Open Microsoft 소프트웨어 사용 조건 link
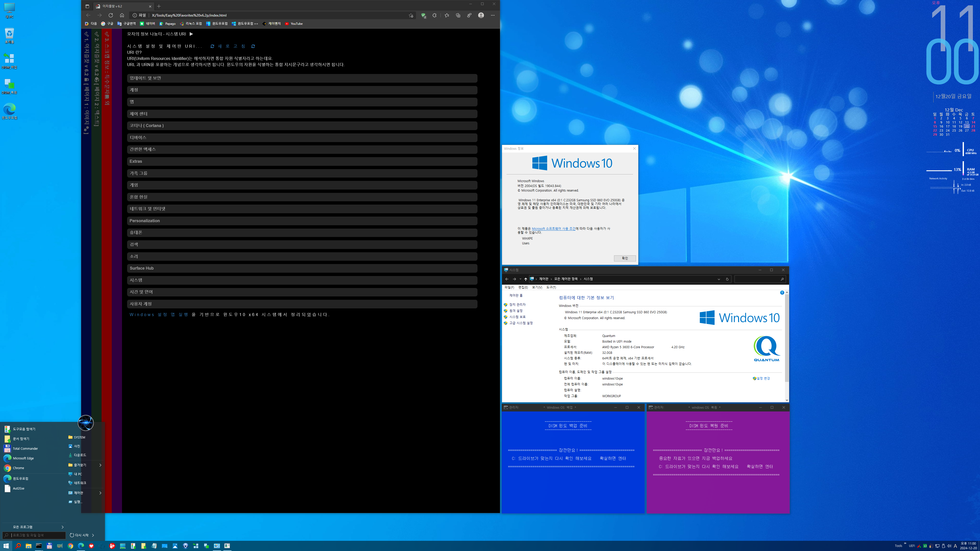980x551 pixels. [554, 229]
